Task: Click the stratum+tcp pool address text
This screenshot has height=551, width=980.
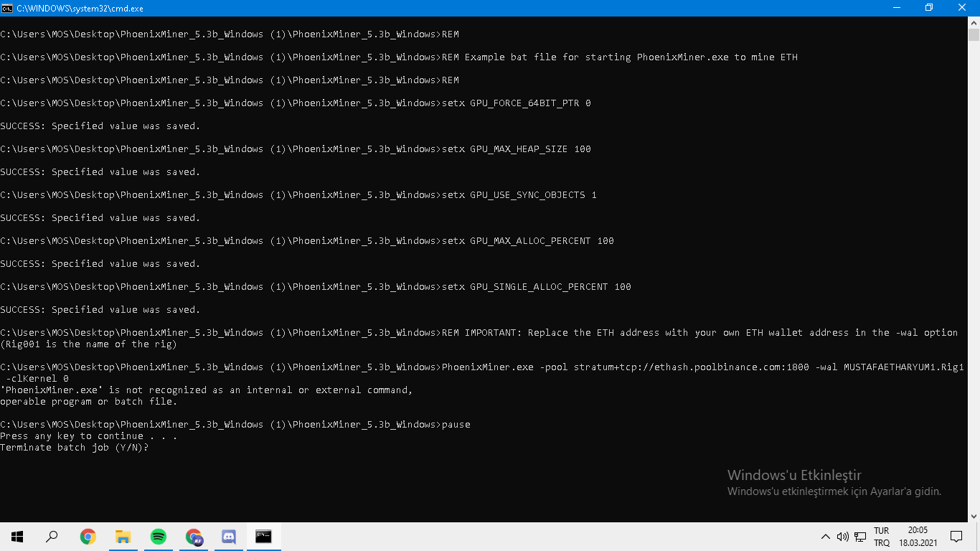Action: coord(692,367)
